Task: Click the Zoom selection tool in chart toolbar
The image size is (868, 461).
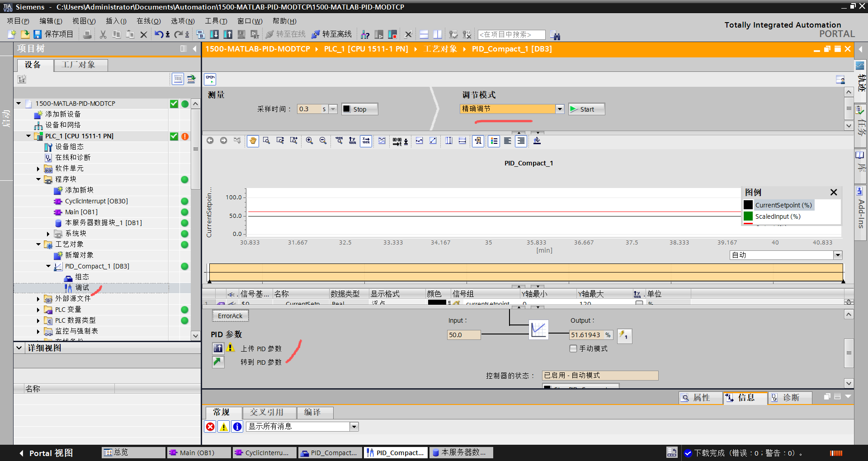Action: pyautogui.click(x=266, y=141)
